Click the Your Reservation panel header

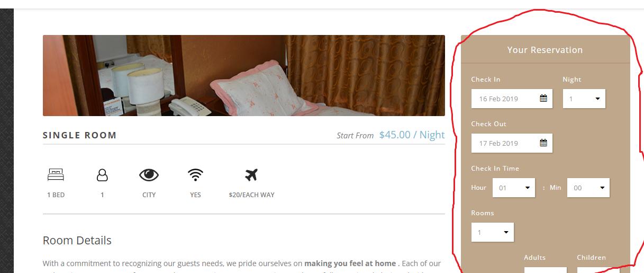[x=545, y=50]
